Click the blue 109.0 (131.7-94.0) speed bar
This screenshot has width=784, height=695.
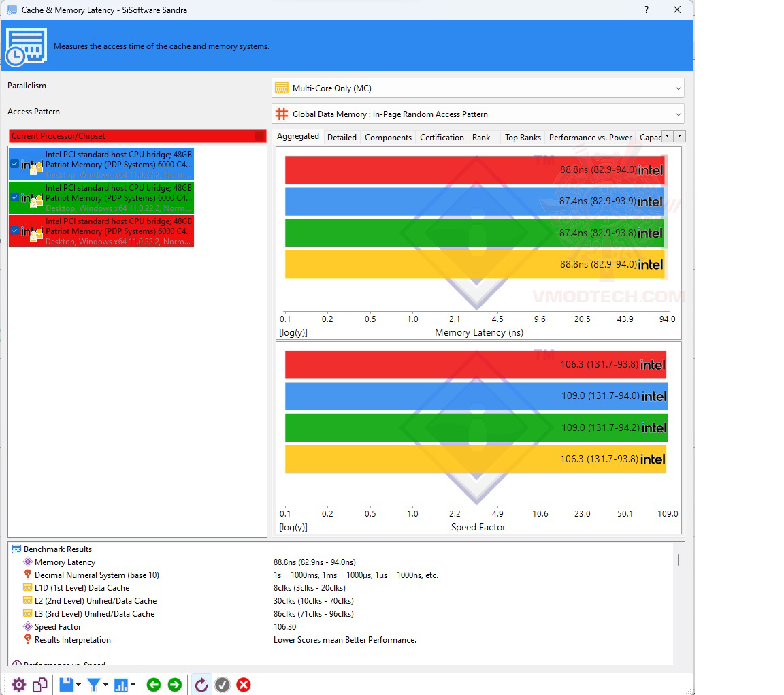point(476,396)
